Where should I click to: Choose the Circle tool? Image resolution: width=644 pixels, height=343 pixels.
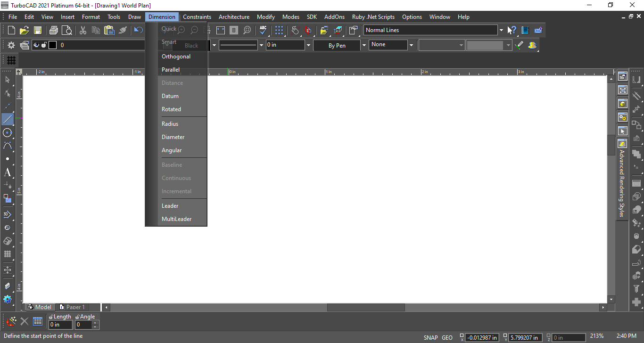point(8,132)
